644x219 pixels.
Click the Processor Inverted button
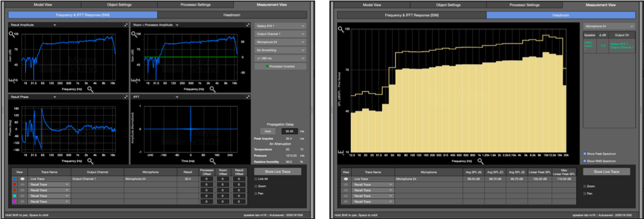(x=281, y=65)
